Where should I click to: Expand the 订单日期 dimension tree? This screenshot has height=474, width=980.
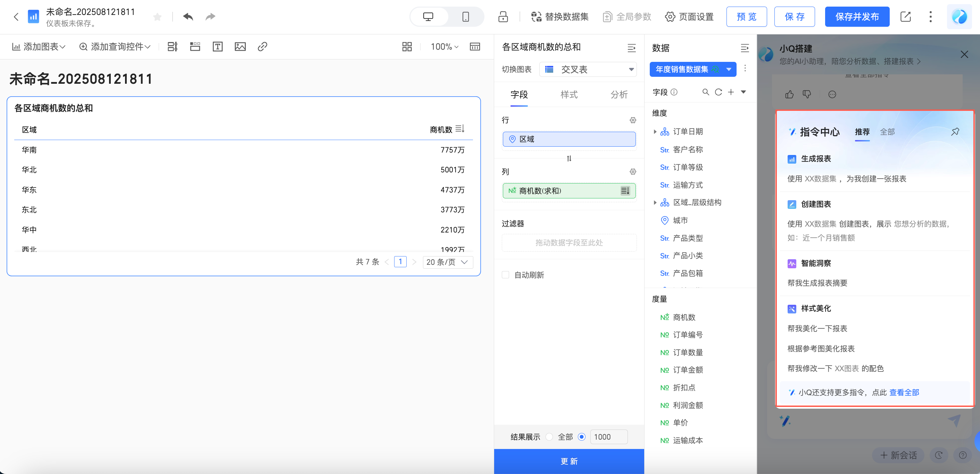point(655,132)
